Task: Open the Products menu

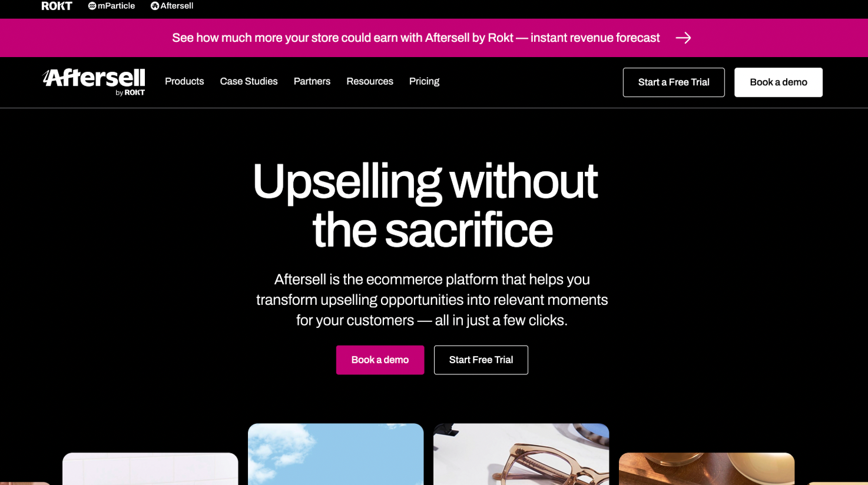Action: point(184,81)
